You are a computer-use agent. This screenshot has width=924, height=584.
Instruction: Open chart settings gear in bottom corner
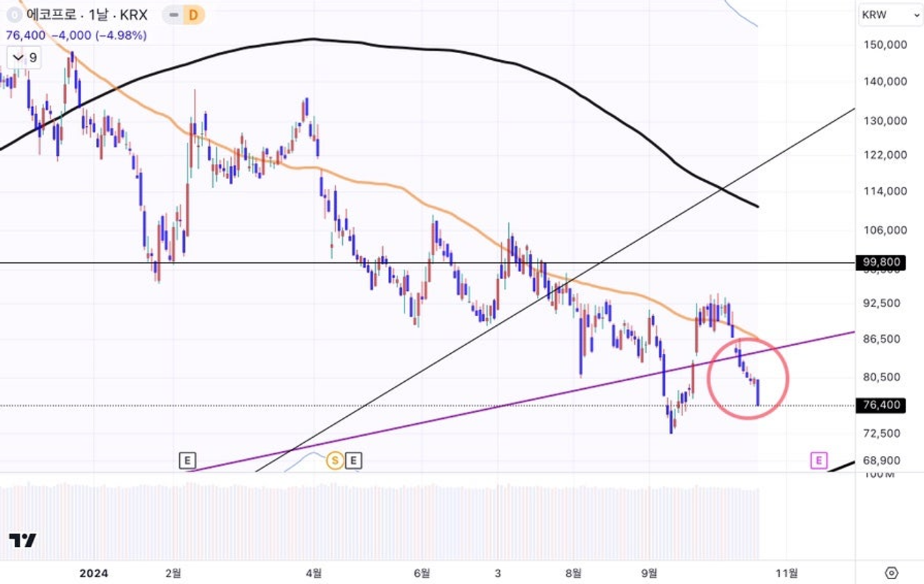point(891,573)
